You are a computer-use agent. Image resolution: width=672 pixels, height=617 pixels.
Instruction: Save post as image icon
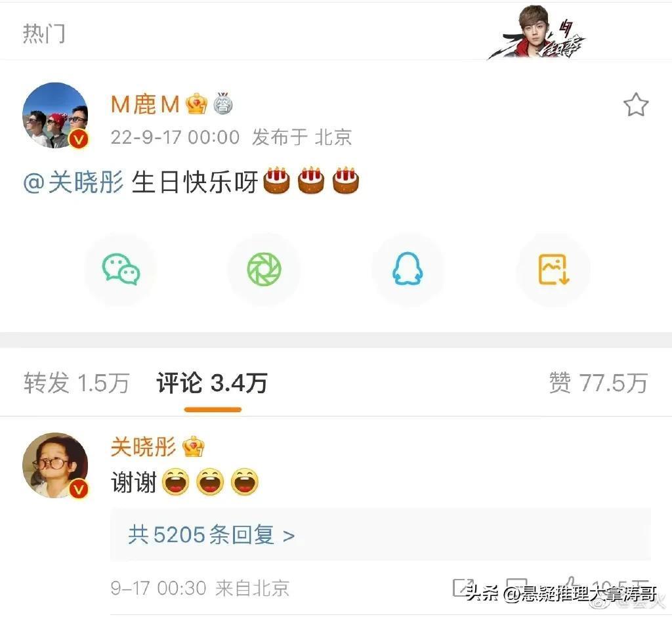point(553,269)
